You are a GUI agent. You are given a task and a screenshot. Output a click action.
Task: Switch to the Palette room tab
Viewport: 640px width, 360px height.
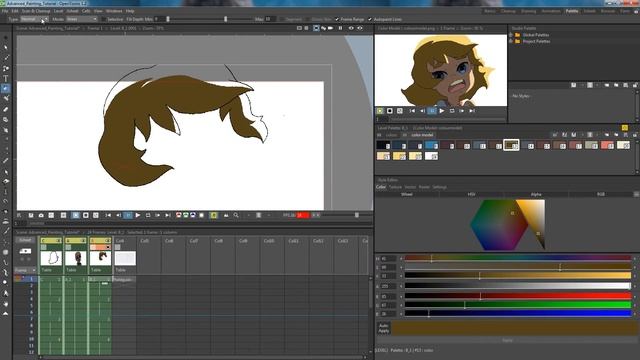pyautogui.click(x=571, y=11)
